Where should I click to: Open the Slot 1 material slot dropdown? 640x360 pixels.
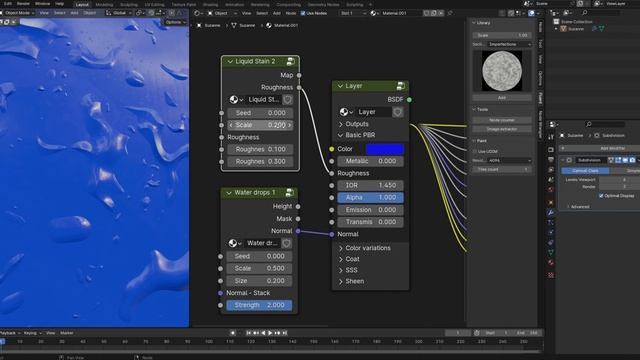click(x=353, y=13)
